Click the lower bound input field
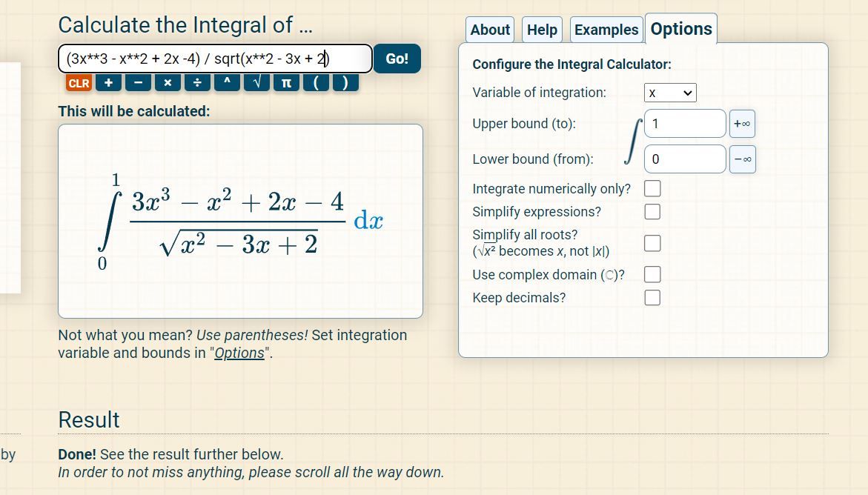This screenshot has width=868, height=495. click(x=685, y=159)
